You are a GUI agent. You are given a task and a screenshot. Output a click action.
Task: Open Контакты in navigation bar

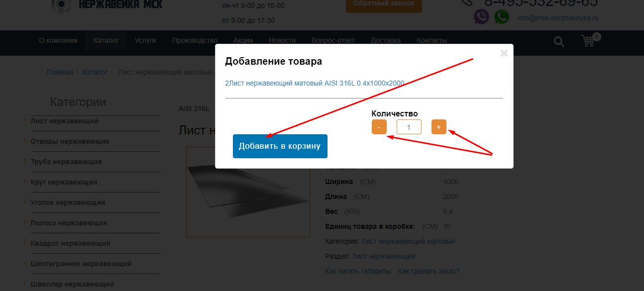(x=431, y=40)
